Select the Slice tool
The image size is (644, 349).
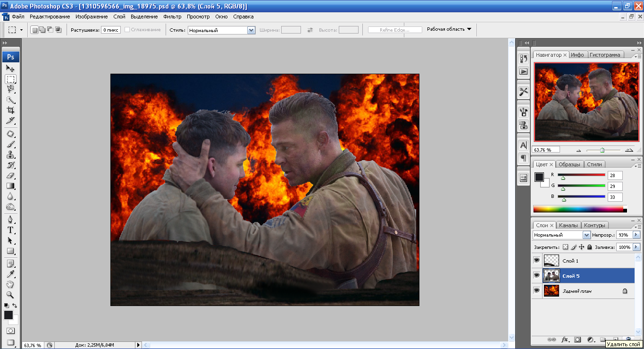pos(10,120)
